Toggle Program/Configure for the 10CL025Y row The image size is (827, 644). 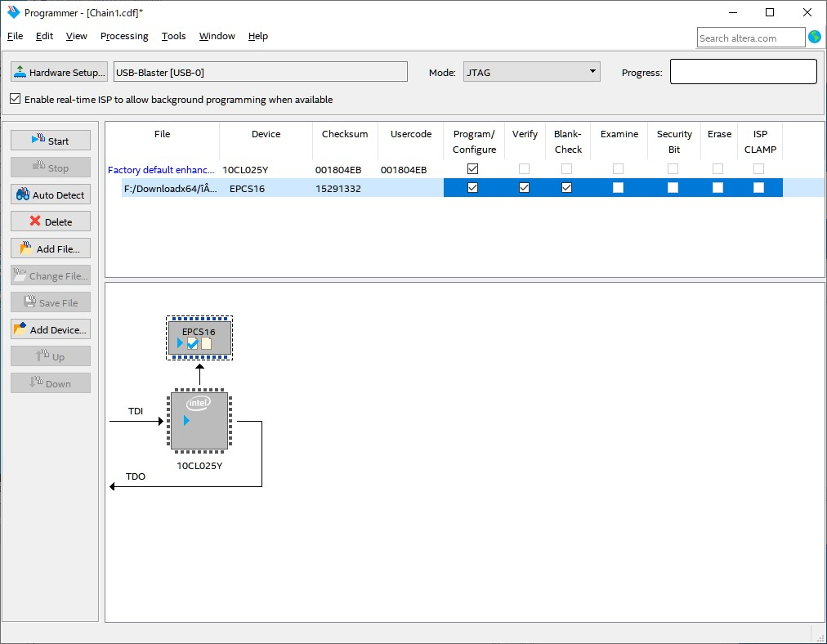[x=472, y=169]
